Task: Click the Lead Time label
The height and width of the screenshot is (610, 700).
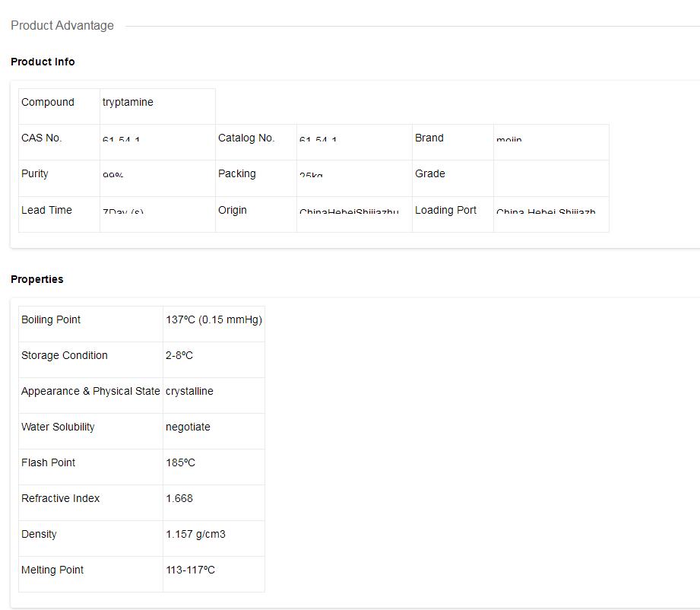Action: click(x=46, y=210)
